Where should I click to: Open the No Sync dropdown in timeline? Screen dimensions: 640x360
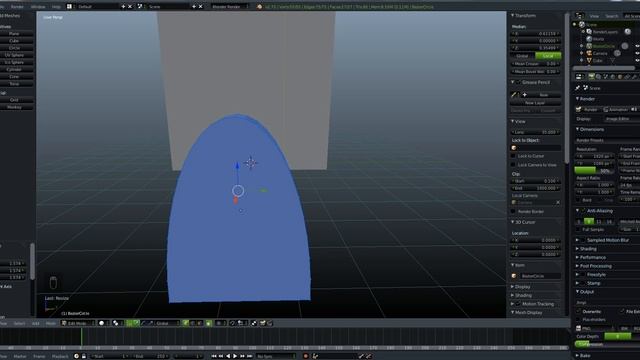click(x=275, y=356)
